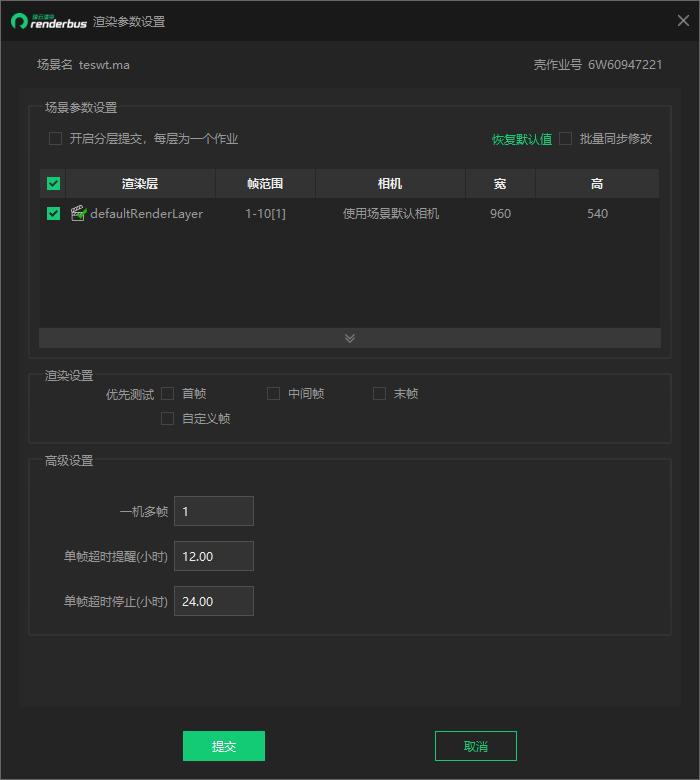Expand the layer list with the double chevron
The height and width of the screenshot is (780, 700).
pyautogui.click(x=350, y=338)
